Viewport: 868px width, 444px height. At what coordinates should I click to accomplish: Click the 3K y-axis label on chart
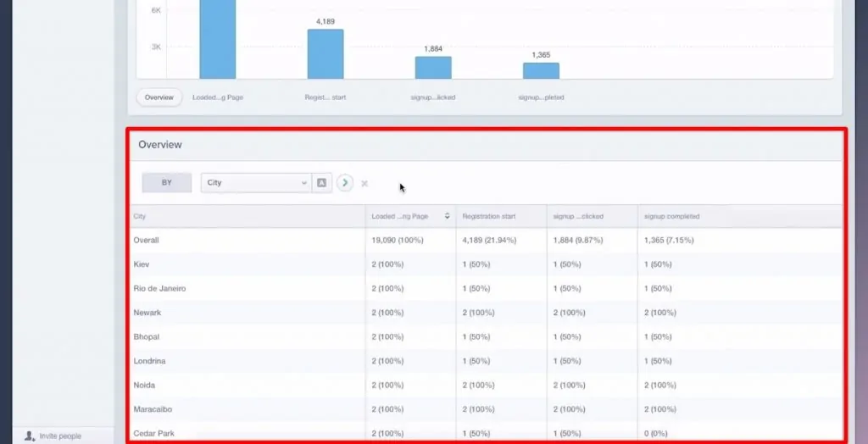pos(156,47)
